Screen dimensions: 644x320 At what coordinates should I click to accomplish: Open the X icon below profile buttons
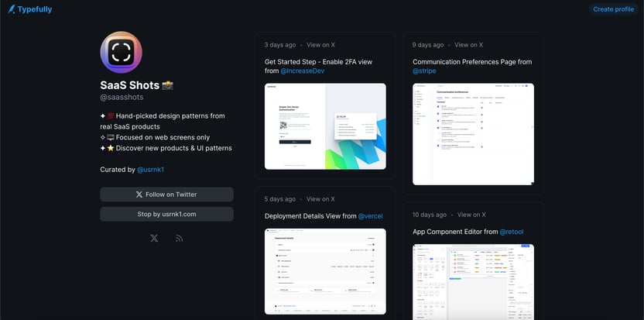(154, 238)
